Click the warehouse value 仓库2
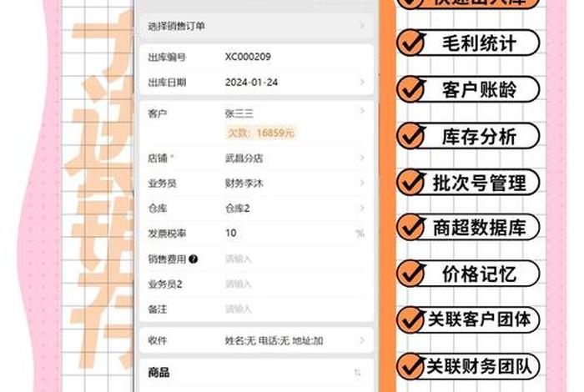The image size is (584, 392). (x=237, y=209)
